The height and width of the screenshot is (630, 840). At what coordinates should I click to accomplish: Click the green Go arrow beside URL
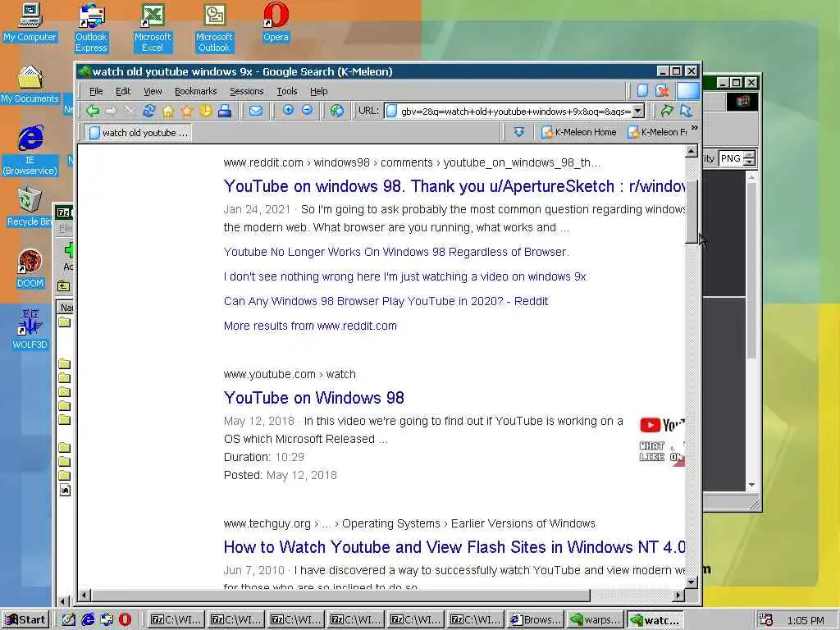667,111
